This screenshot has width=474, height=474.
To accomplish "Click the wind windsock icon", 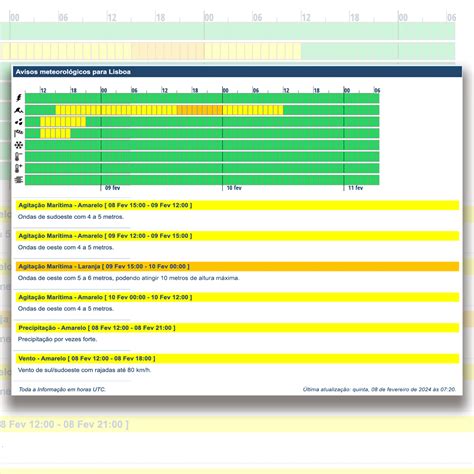I will click(19, 133).
